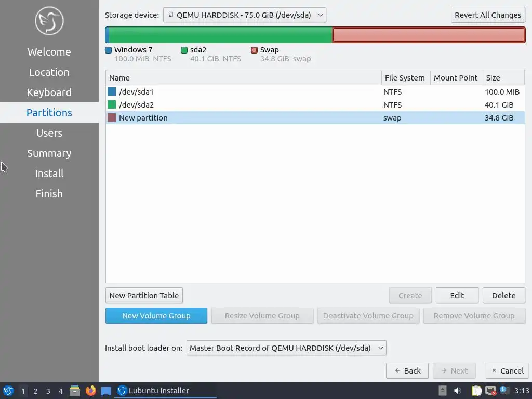
Task: Select the New partition swap row
Action: 315,118
